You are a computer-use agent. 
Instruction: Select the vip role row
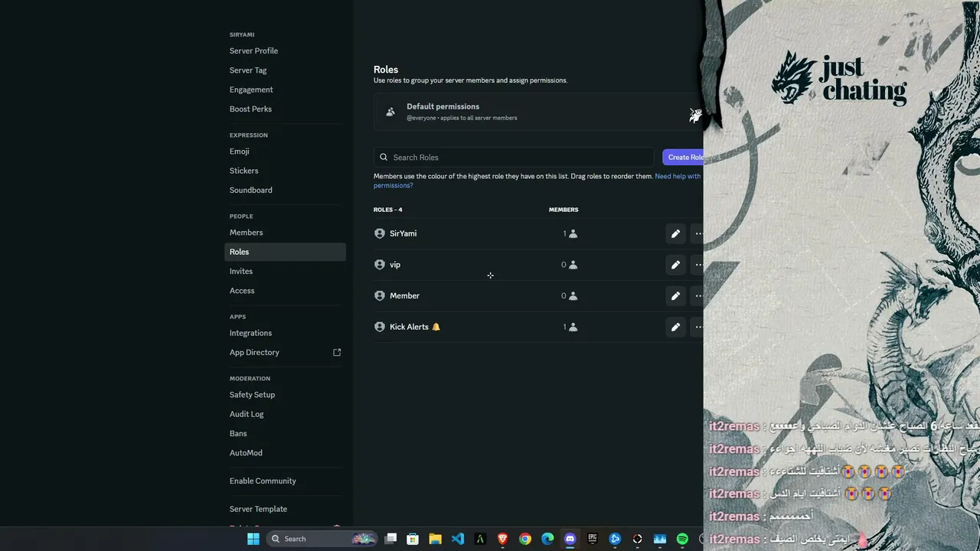[538, 265]
